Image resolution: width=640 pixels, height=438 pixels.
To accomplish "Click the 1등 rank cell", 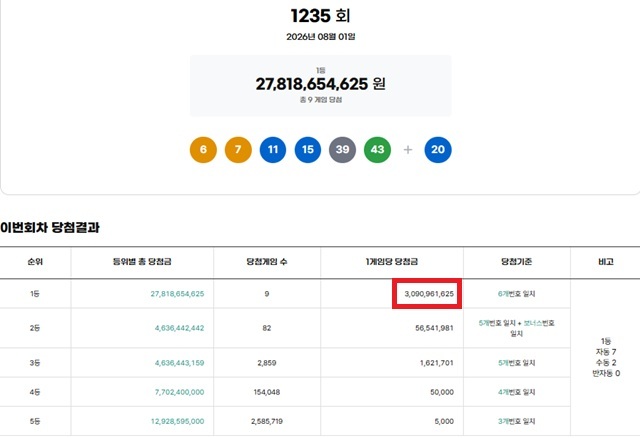I will [x=35, y=294].
